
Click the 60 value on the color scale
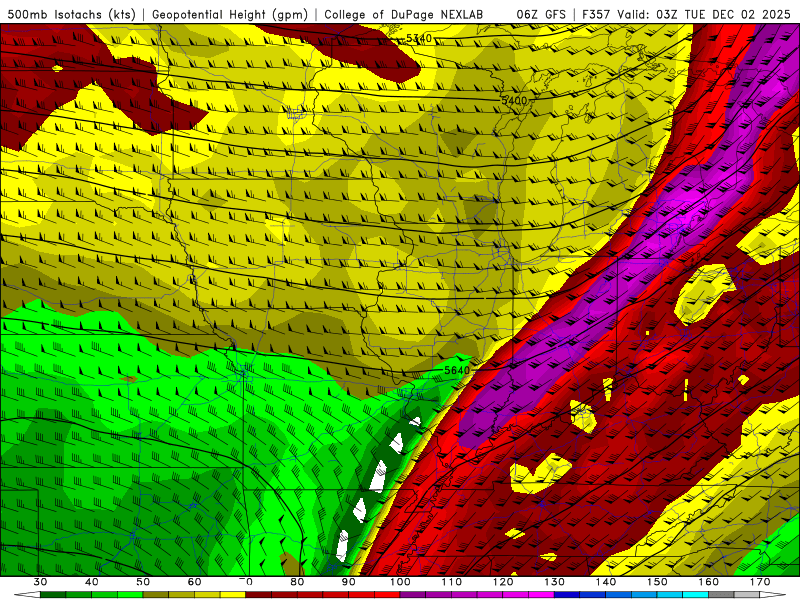coord(194,582)
